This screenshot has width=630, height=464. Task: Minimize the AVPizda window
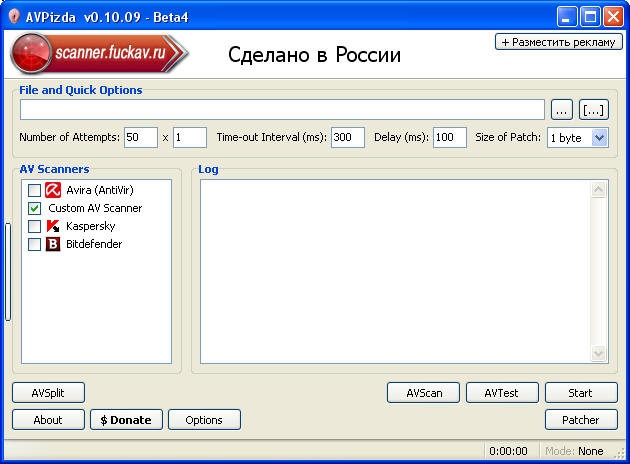(567, 17)
